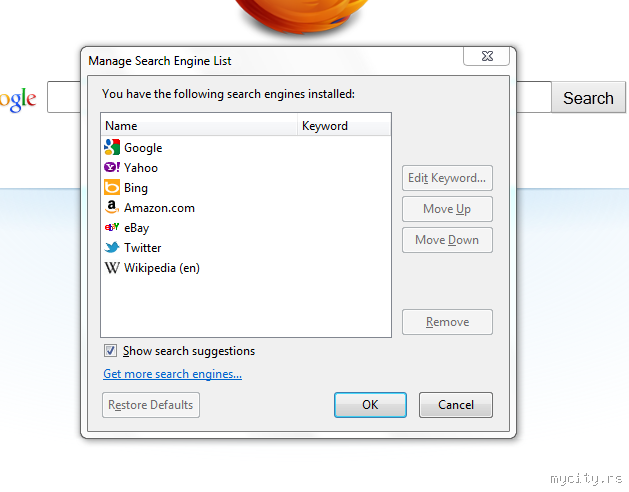
Task: Click the Restore Defaults button
Action: click(151, 405)
